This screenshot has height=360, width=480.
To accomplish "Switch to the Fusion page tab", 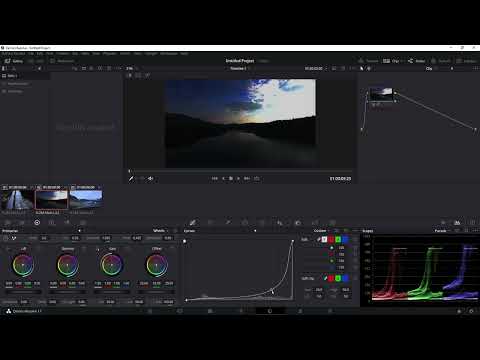I will coord(240,311).
